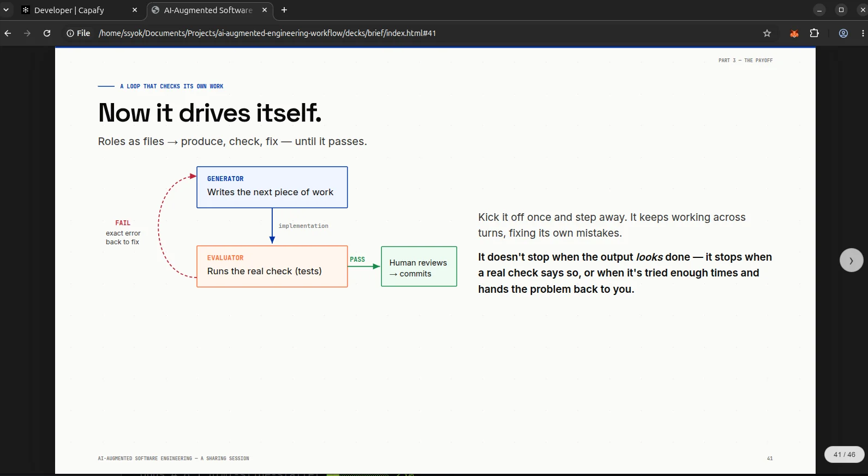
Task: Bookmark this page with the star icon
Action: pos(767,33)
